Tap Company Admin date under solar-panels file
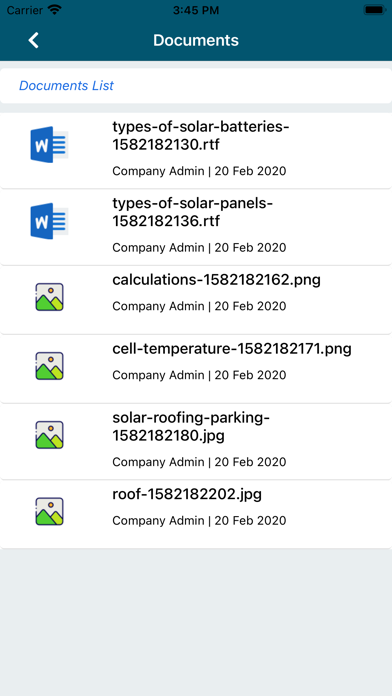This screenshot has width=392, height=696. pos(199,247)
